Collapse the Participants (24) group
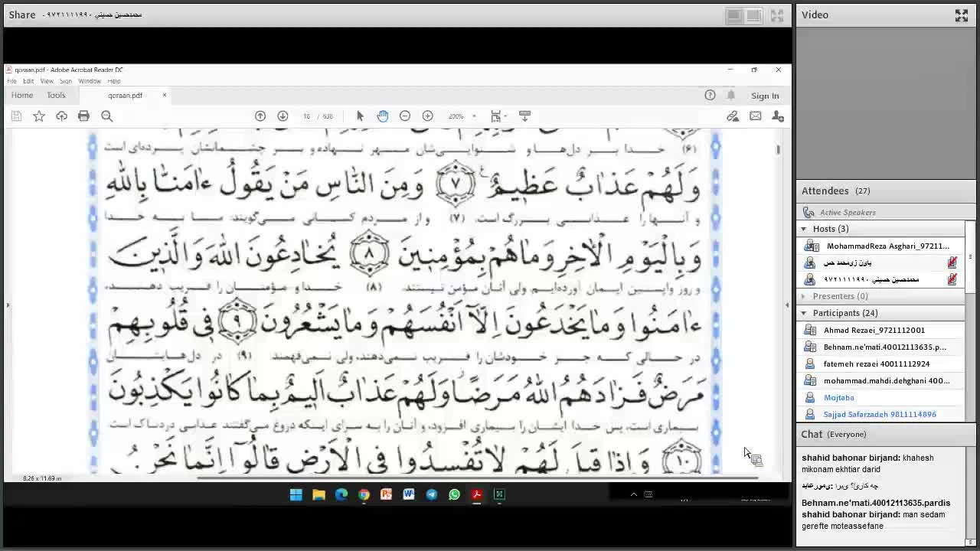Image resolution: width=980 pixels, height=551 pixels. 804,313
